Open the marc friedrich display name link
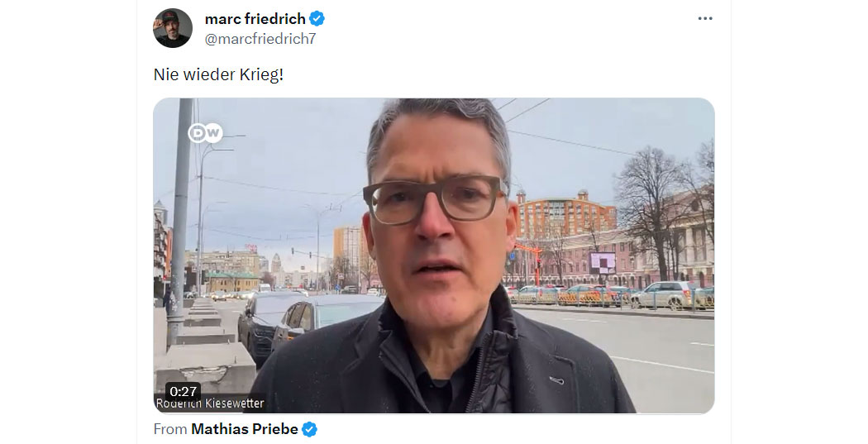The image size is (868, 444). tap(255, 19)
